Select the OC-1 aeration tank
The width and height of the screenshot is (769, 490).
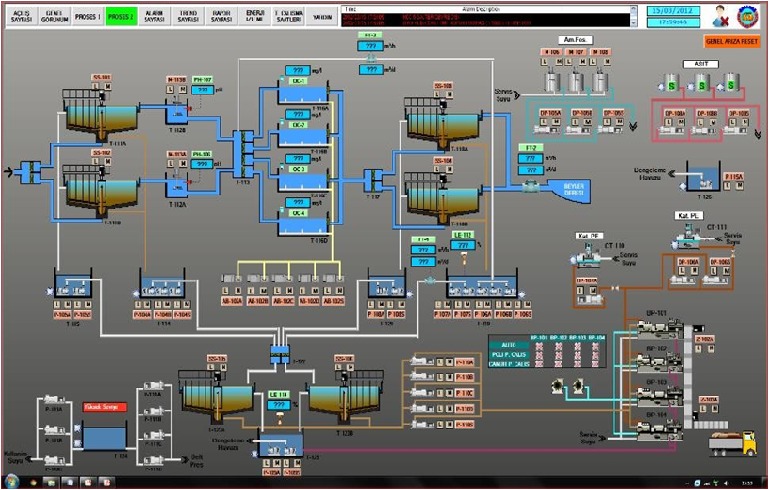point(303,94)
